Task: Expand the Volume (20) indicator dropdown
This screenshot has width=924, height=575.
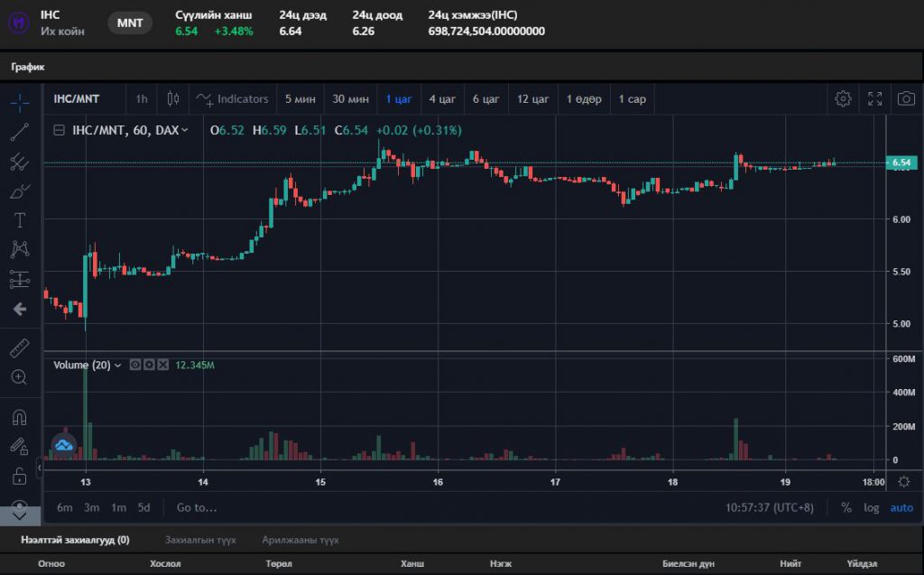Action: click(x=117, y=366)
